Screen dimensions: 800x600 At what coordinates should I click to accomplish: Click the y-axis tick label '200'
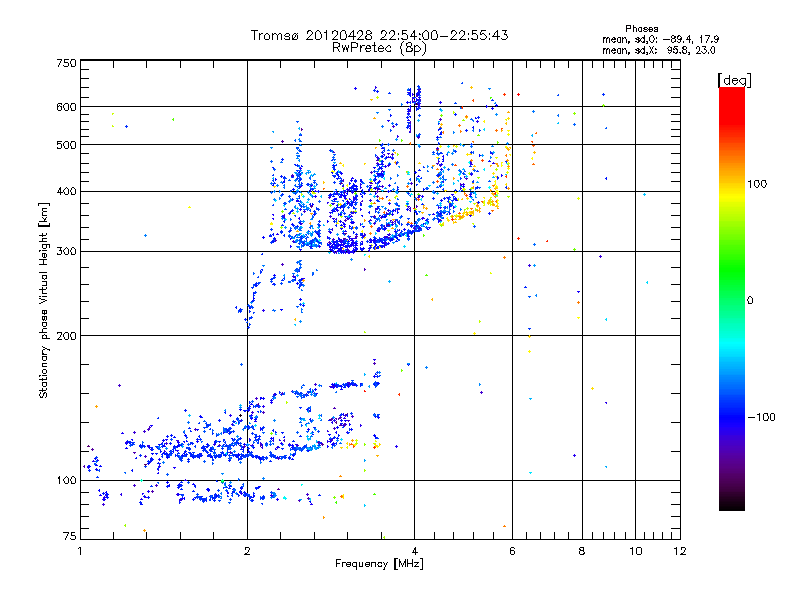pos(67,336)
